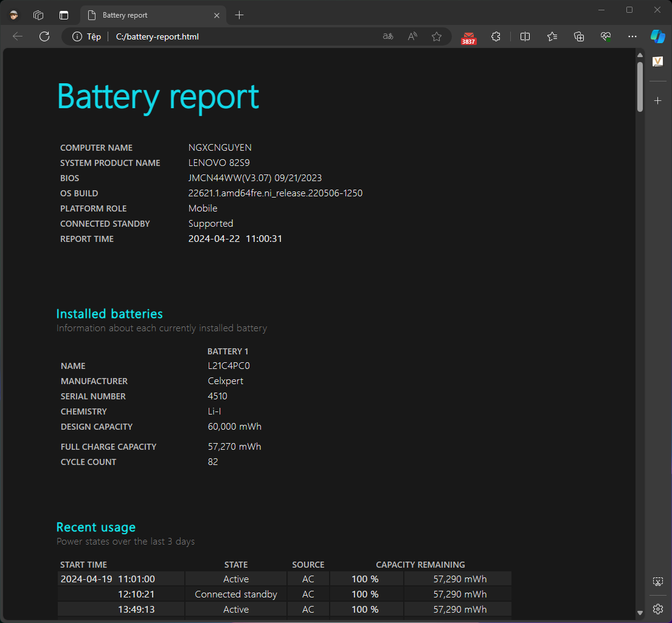672x623 pixels.
Task: Click full charge capacity 57,270 mWh
Action: (x=234, y=447)
